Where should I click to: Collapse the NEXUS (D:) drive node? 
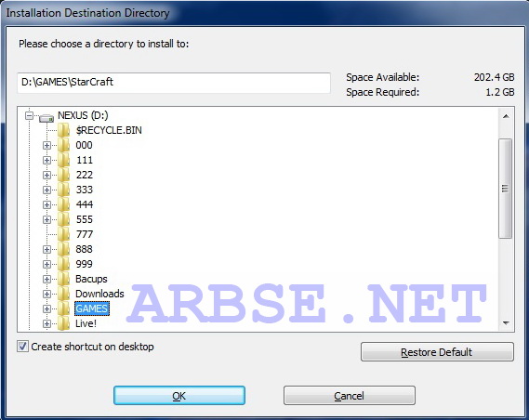point(30,115)
